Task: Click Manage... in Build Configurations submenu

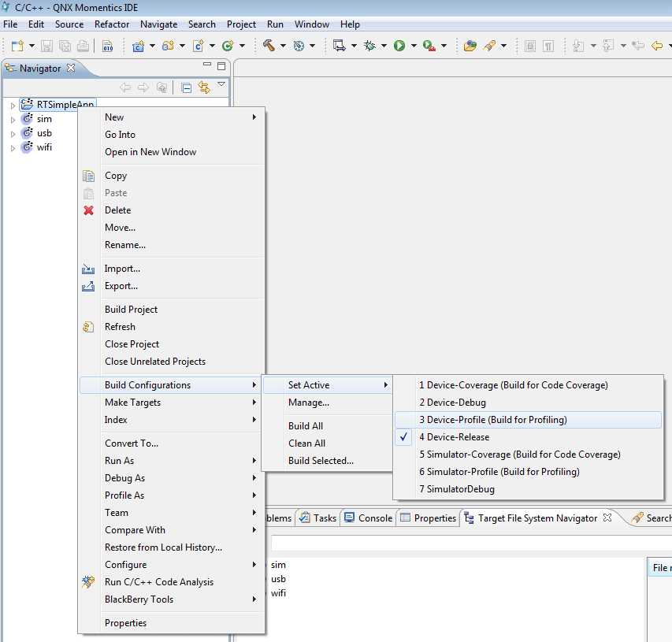Action: (309, 403)
